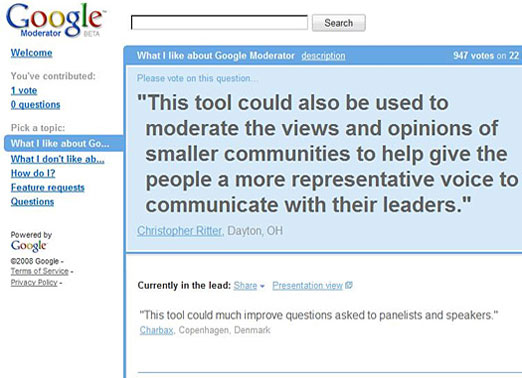
Task: Open the Privacy Policy link
Action: (x=34, y=283)
